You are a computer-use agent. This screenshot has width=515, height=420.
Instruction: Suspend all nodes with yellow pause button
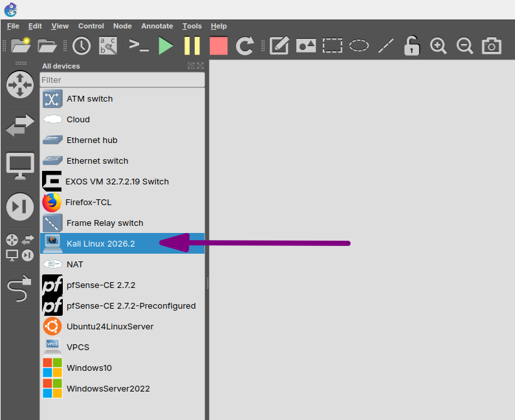(x=192, y=46)
